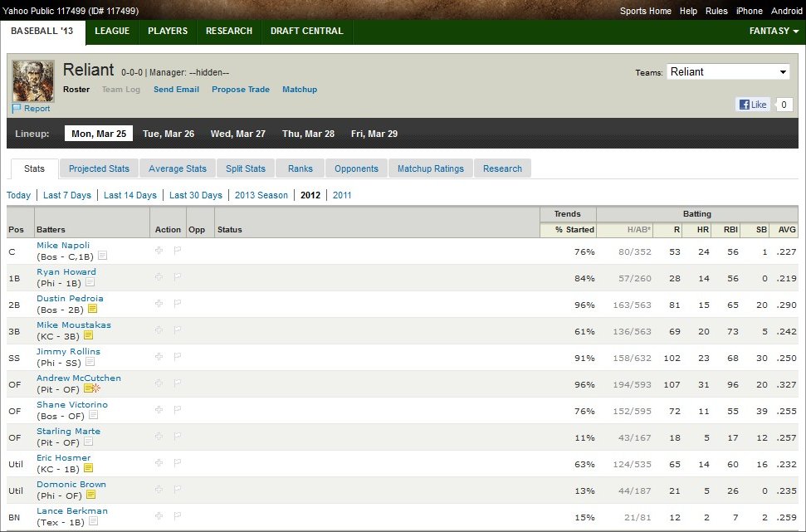
Task: Open player notes for Lance Berkman
Action: pyautogui.click(x=93, y=521)
